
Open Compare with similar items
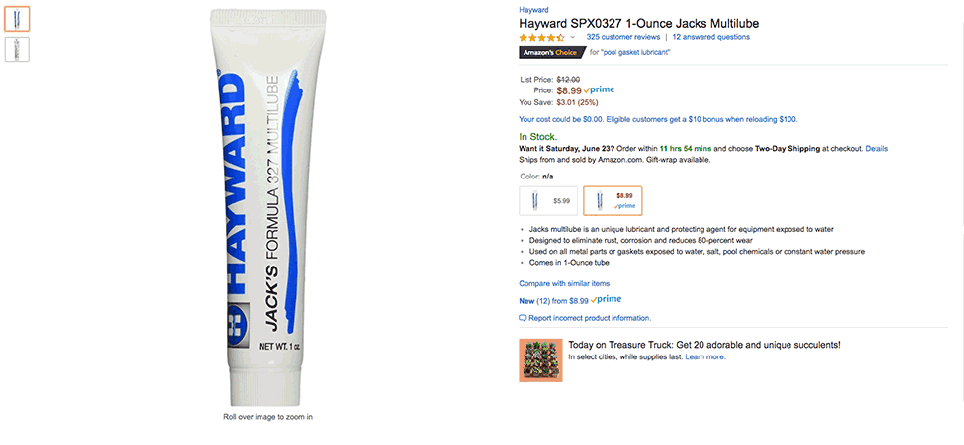point(564,283)
